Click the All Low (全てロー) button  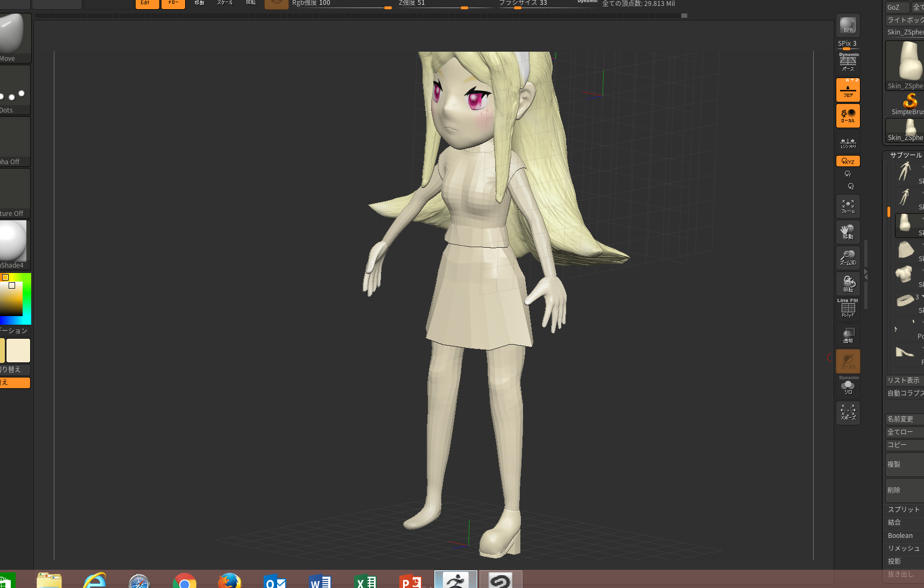coord(905,432)
